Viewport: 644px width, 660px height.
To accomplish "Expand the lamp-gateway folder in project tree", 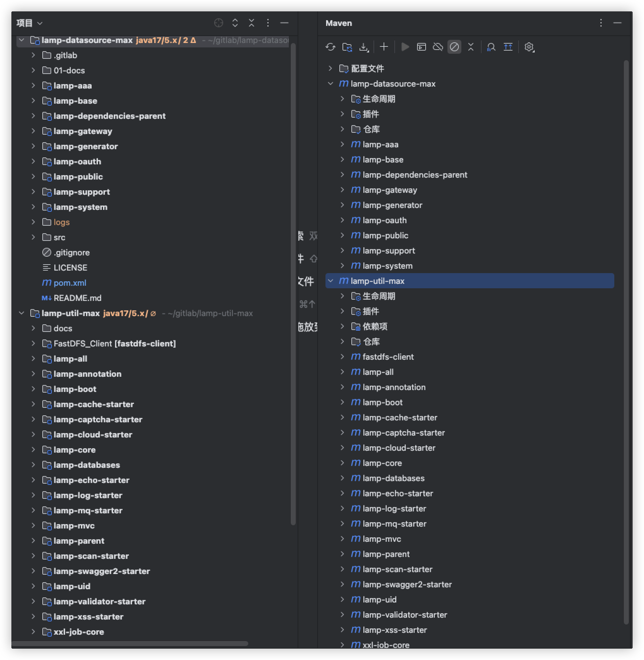I will pyautogui.click(x=33, y=131).
